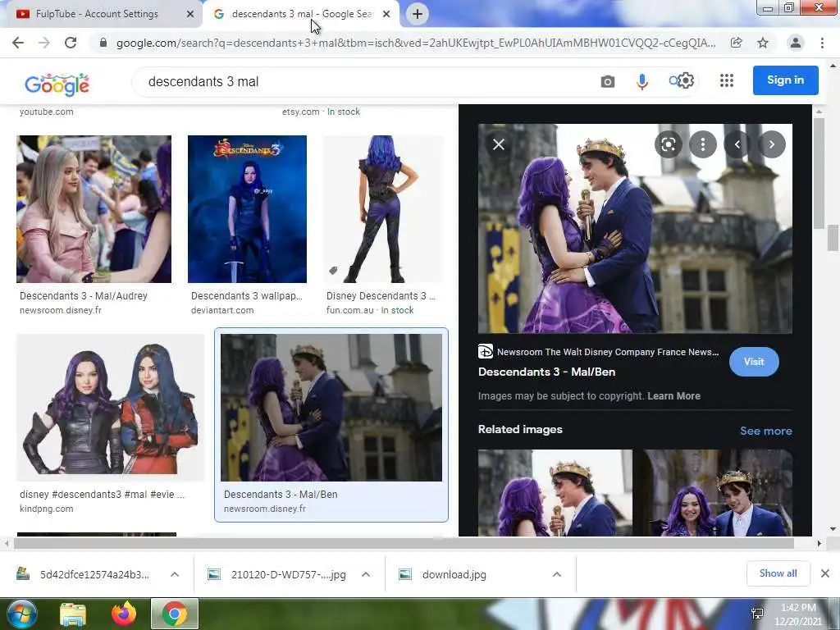Click the URL address bar

point(415,43)
